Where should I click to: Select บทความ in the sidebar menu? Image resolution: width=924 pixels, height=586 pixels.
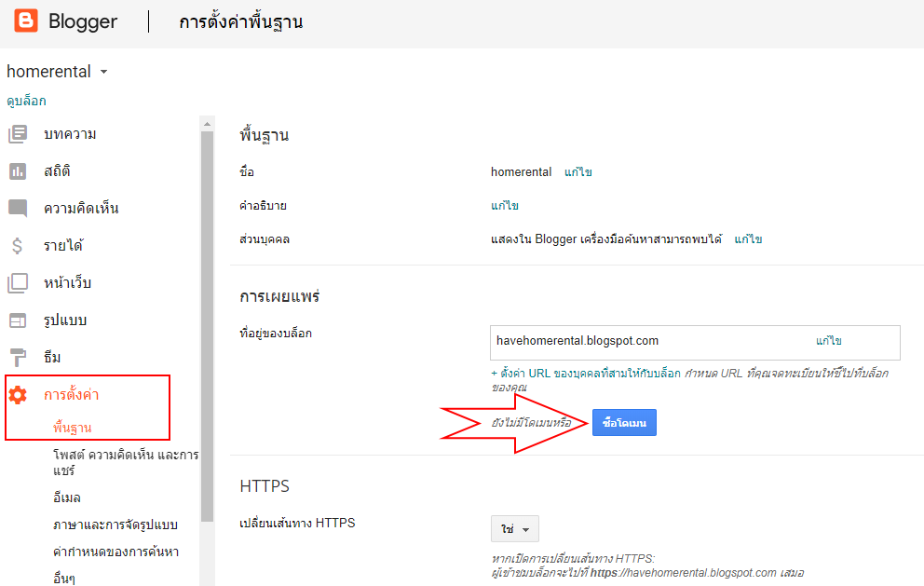click(70, 134)
